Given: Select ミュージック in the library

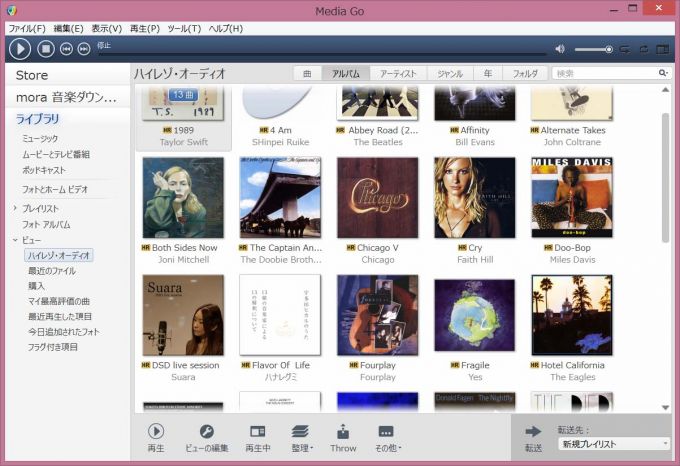Looking at the screenshot, I should 40,139.
